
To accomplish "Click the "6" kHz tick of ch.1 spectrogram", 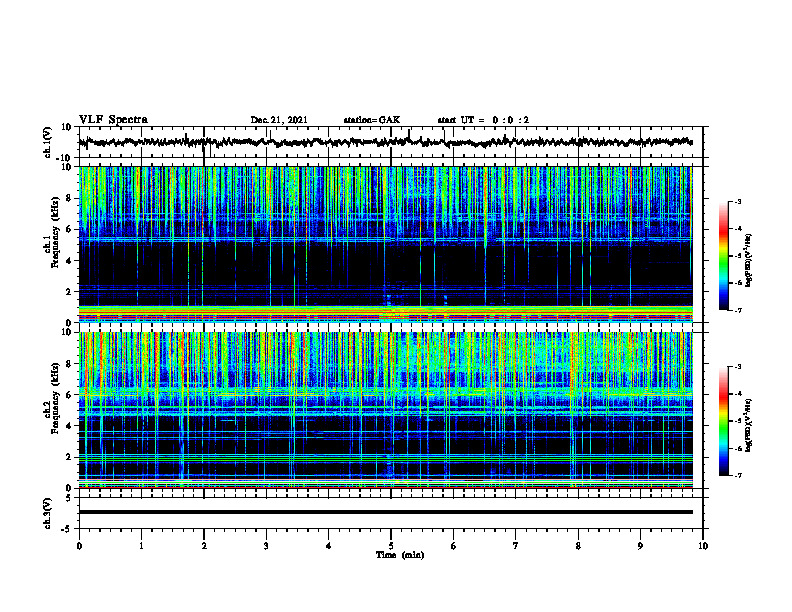I will 69,229.
